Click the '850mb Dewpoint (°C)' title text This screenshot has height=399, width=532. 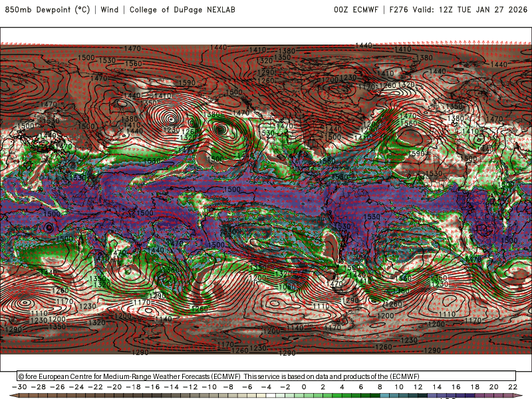click(x=47, y=9)
